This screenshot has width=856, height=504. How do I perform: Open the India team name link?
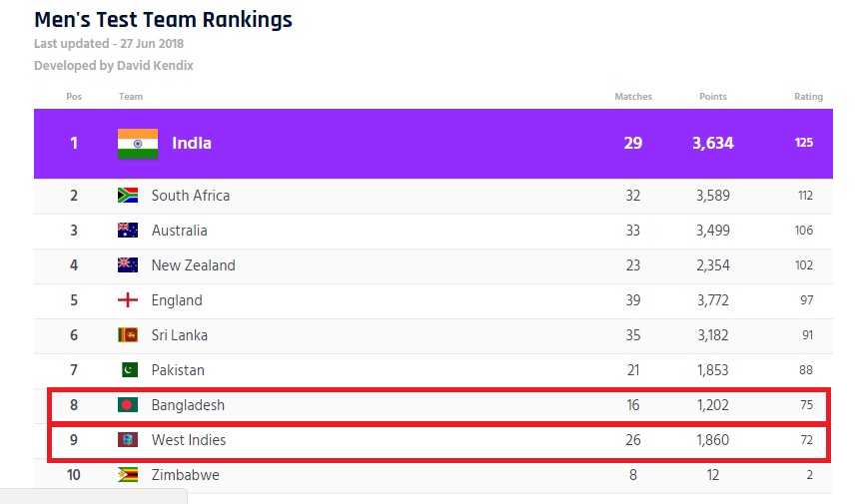point(192,144)
